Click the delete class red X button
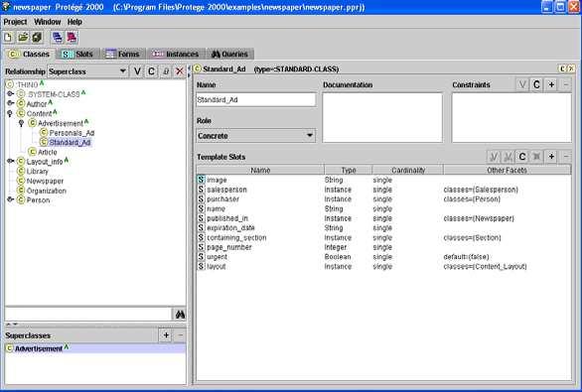Image resolution: width=582 pixels, height=392 pixels. pyautogui.click(x=180, y=71)
